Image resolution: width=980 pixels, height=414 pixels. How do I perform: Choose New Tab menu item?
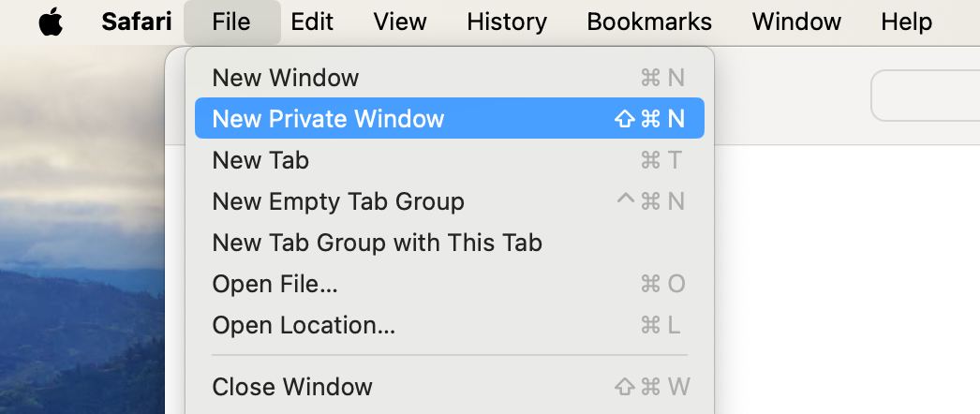point(260,160)
